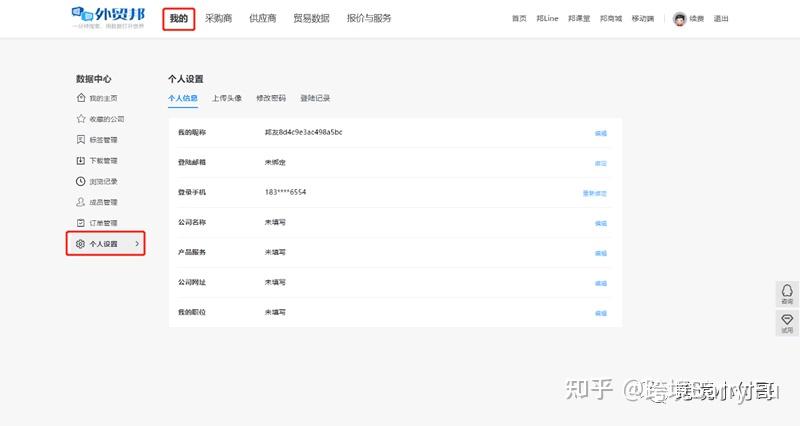Click the username next to the avatar

click(696, 18)
